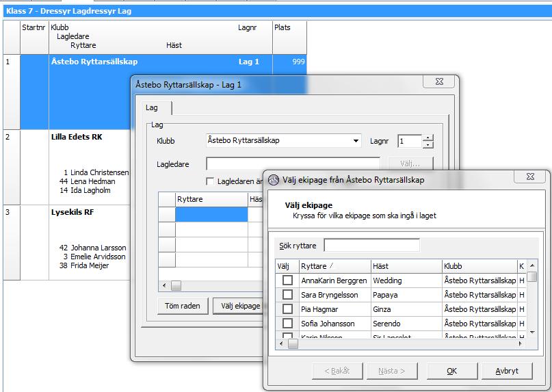Close the Välj ekipage dialog
The image size is (552, 392).
pos(530,177)
